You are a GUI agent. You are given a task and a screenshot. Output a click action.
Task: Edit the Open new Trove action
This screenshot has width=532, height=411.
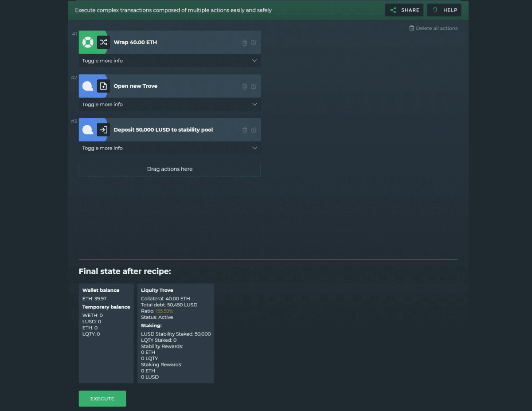[254, 86]
